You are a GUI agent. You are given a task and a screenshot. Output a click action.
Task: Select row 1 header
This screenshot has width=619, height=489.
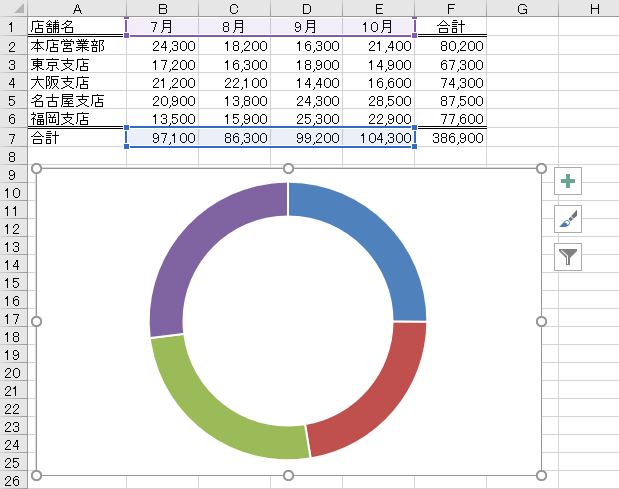pos(13,26)
